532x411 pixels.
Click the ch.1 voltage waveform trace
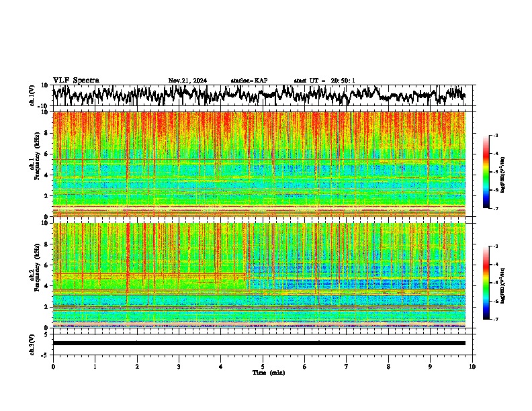(259, 95)
